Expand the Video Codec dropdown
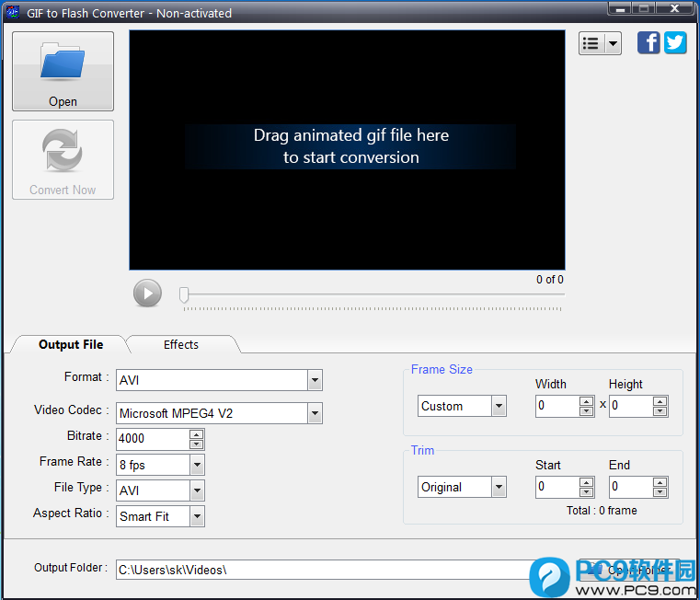 coord(315,413)
